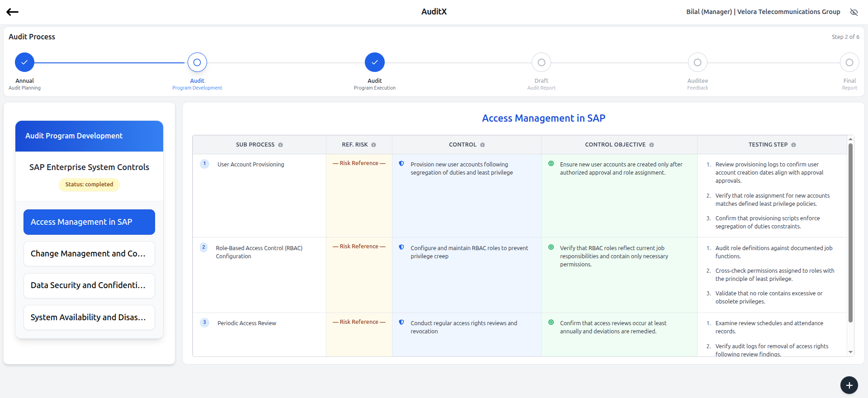Click the floating plus add button

849,385
